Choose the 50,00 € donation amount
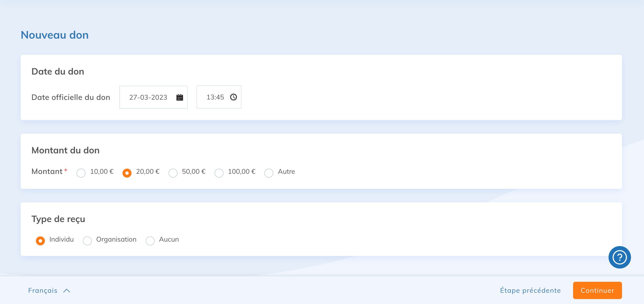The width and height of the screenshot is (644, 304). (x=173, y=173)
